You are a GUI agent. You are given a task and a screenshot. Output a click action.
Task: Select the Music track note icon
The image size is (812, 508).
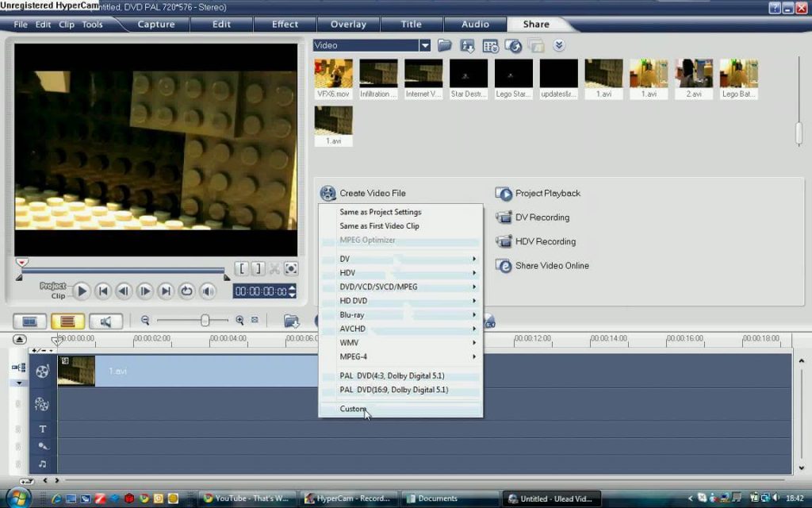coord(43,464)
